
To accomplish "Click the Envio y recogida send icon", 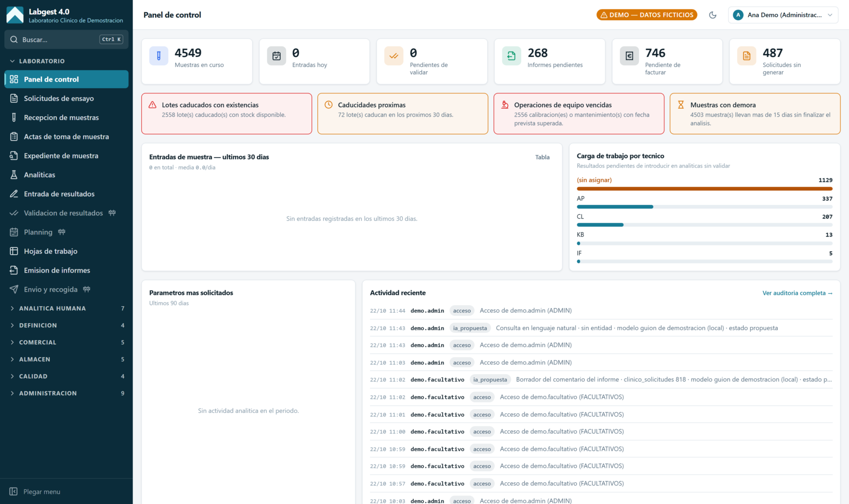I will click(14, 289).
